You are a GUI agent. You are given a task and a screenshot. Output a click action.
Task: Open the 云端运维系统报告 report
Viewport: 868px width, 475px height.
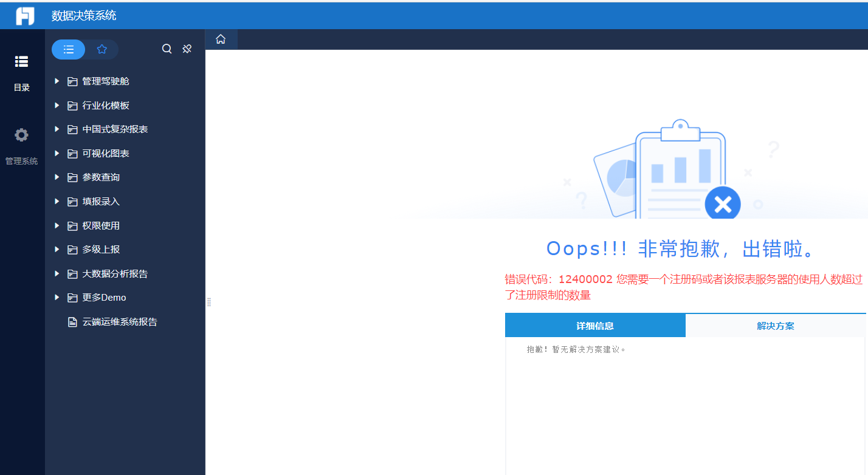(x=120, y=322)
